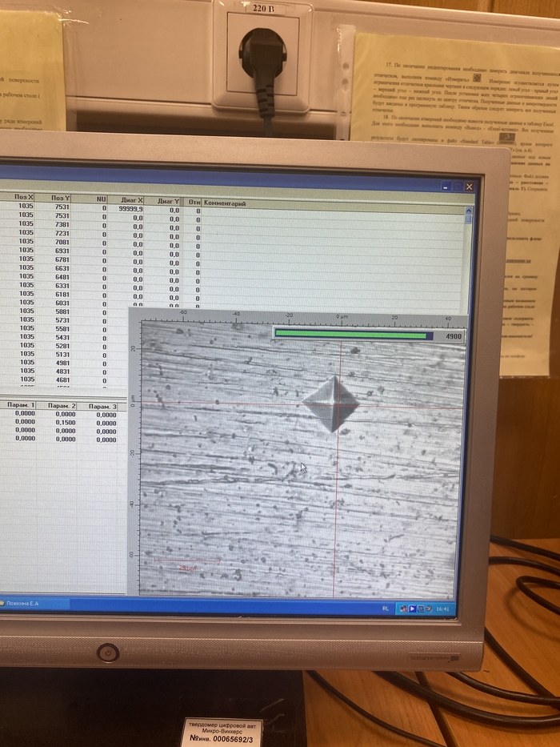The width and height of the screenshot is (560, 747).
Task: Select the Поз Y cell 6931
Action: [x=53, y=251]
